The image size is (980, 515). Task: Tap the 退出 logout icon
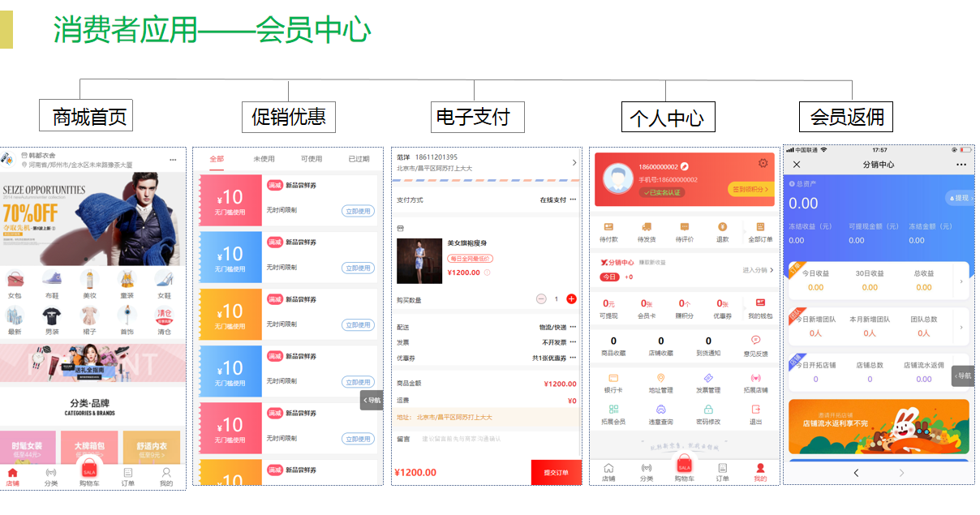755,410
